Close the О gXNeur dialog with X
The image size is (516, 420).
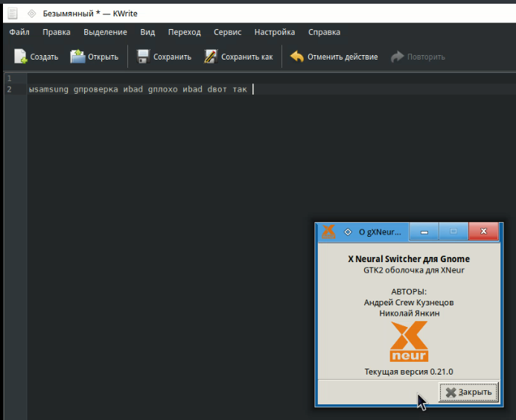tap(483, 232)
